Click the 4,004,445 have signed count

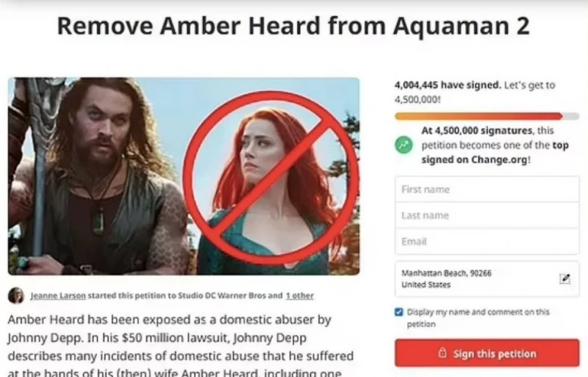tap(448, 85)
